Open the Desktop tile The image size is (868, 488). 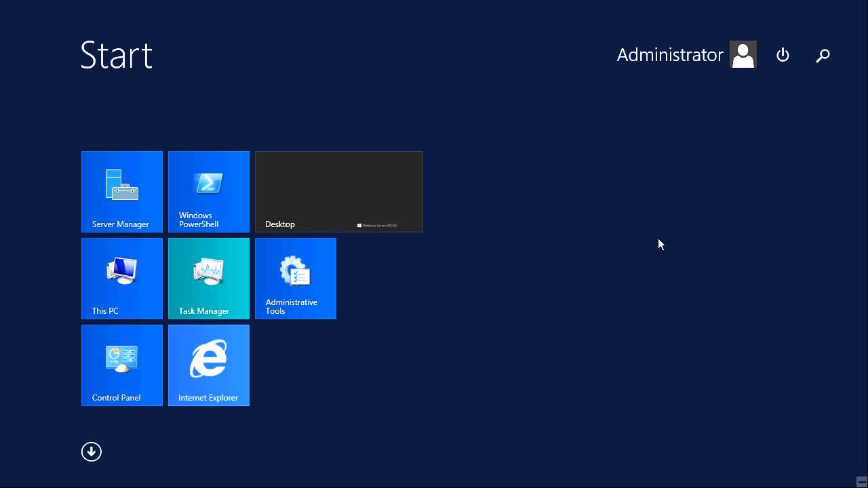tap(339, 192)
